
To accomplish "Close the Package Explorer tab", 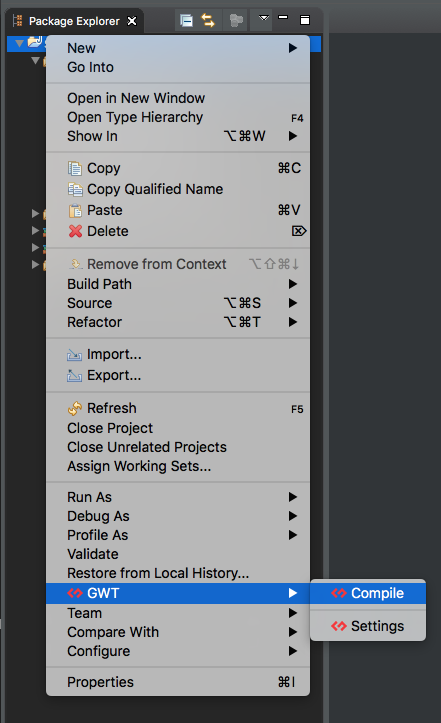I will (x=132, y=21).
